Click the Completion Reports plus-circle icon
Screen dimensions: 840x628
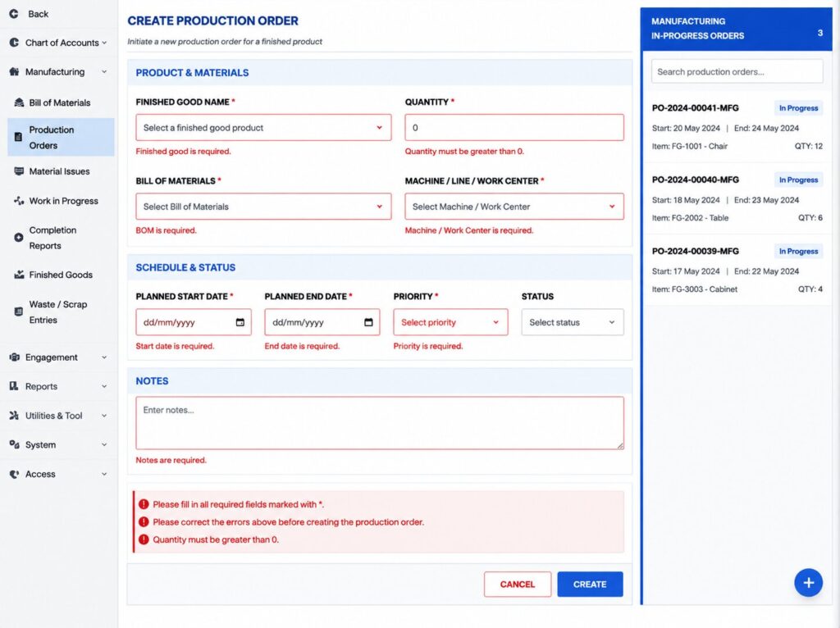[x=18, y=237]
